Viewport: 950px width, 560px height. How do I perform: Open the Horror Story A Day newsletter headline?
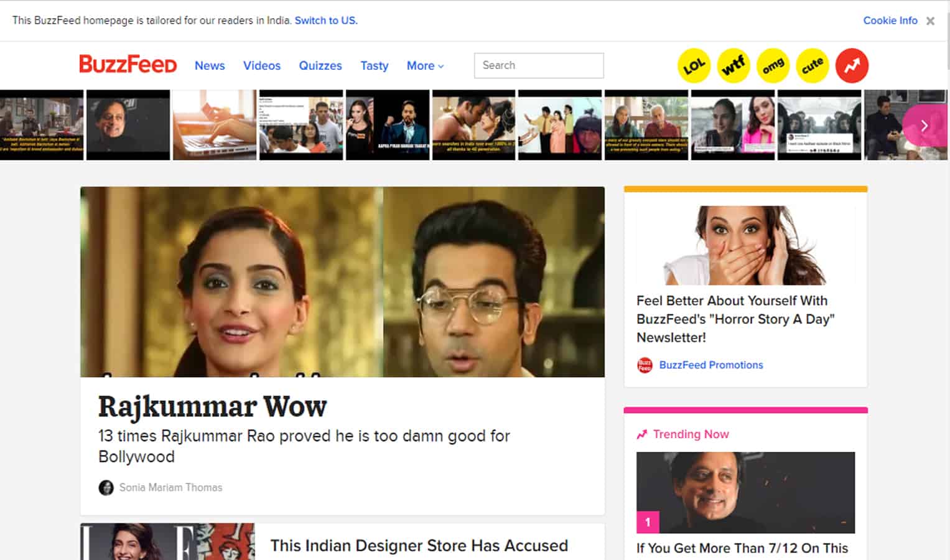pyautogui.click(x=735, y=319)
